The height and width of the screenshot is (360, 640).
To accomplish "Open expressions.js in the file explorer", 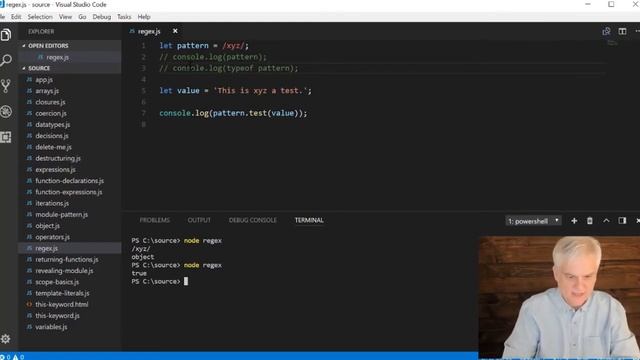I will tap(56, 169).
